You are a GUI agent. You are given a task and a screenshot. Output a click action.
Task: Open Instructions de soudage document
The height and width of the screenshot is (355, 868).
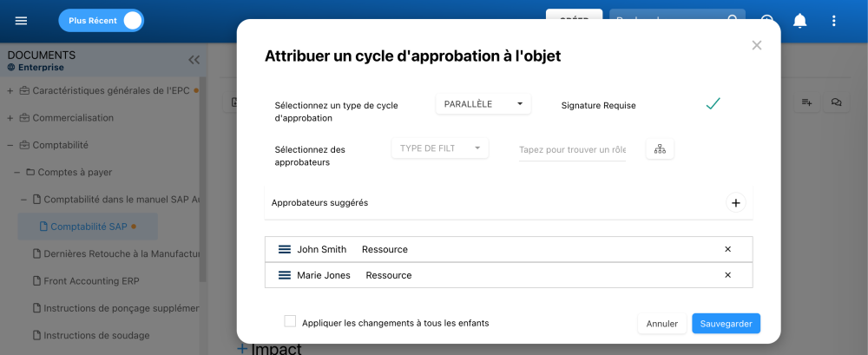click(96, 335)
